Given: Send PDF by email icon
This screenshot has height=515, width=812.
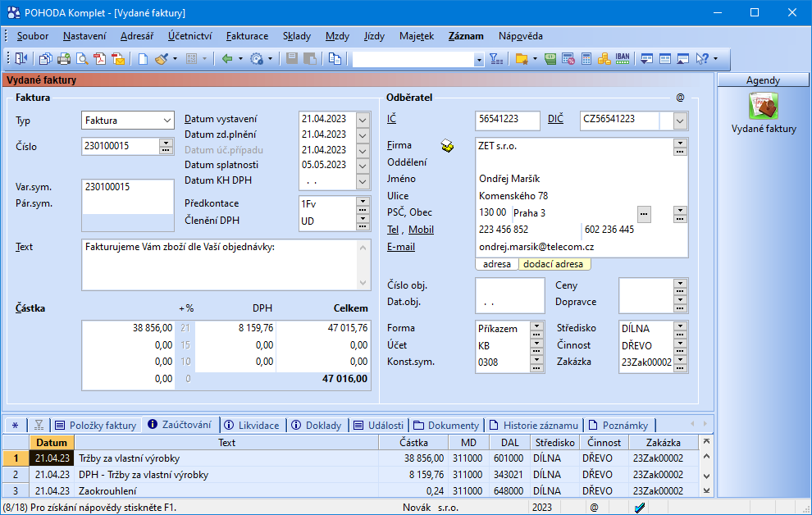Looking at the screenshot, I should click(x=118, y=59).
